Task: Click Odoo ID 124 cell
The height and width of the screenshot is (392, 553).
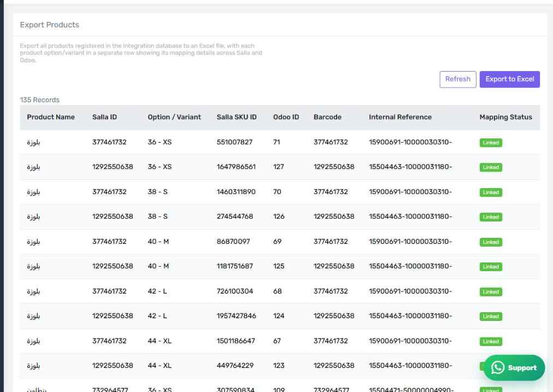Action: (x=279, y=316)
